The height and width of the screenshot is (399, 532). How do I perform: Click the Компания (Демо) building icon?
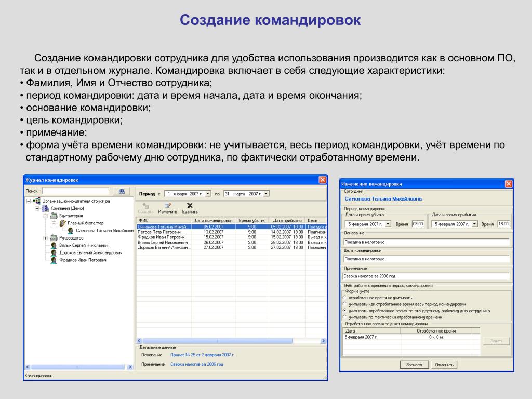coord(45,208)
